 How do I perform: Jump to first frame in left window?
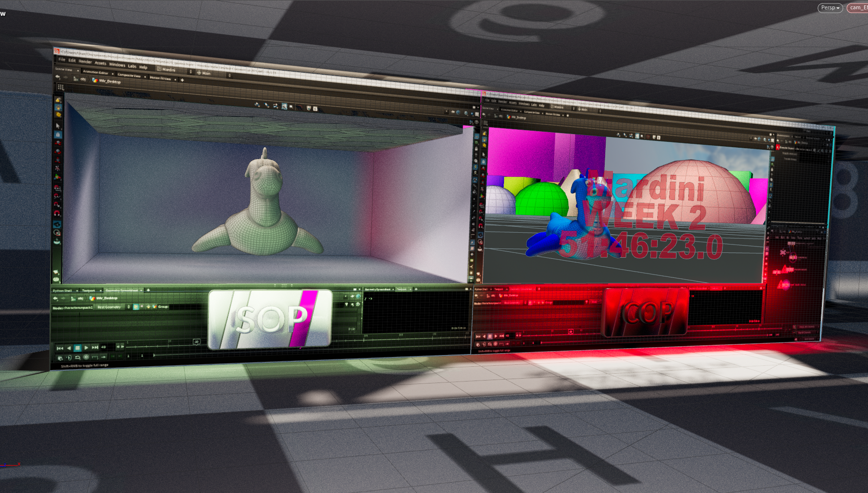pos(60,348)
